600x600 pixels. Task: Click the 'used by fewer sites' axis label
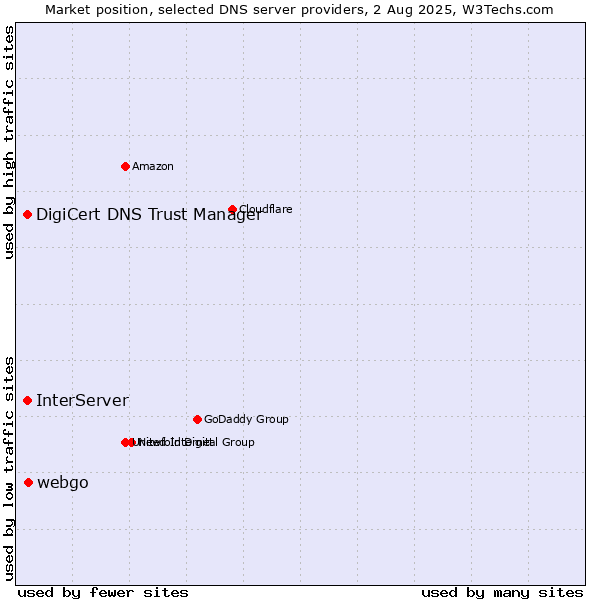(103, 593)
